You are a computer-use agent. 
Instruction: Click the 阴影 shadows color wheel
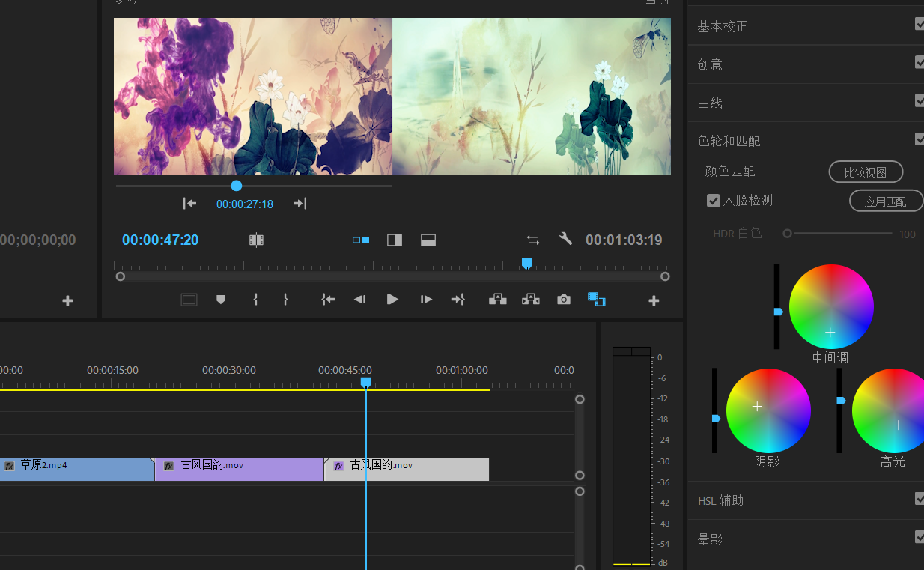pos(768,410)
